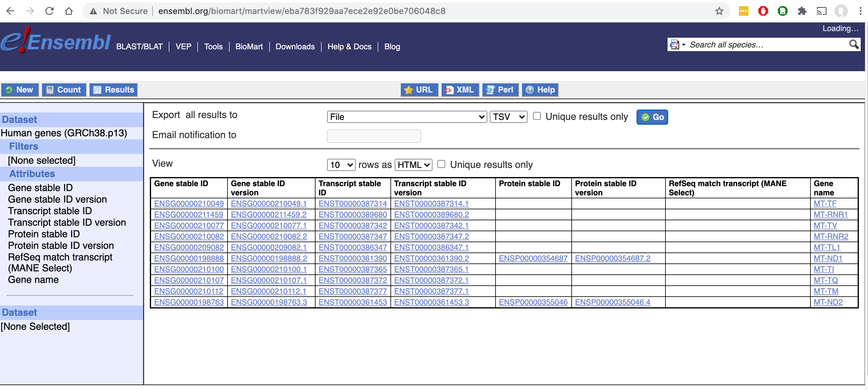Open gene link ENSG00000210112
This screenshot has height=390, width=868.
(188, 291)
